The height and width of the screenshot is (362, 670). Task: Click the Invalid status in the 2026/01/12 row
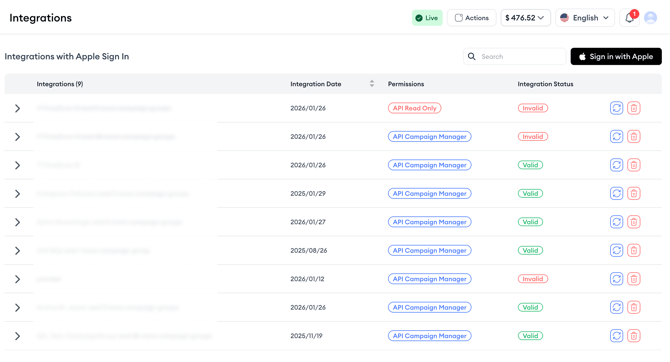pyautogui.click(x=533, y=279)
